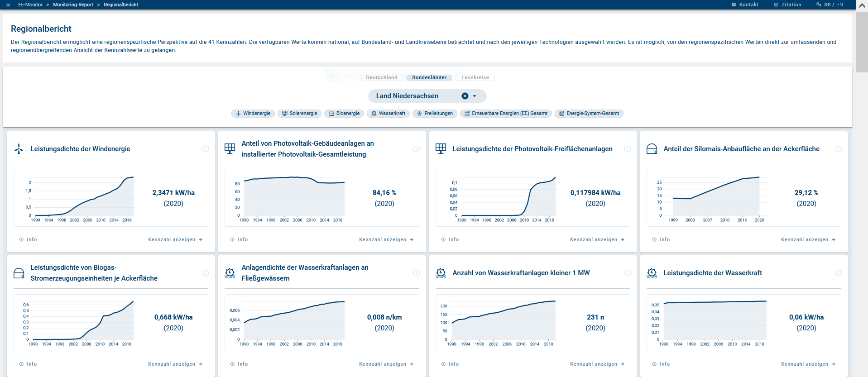Screen dimensions: 868x377
Task: Toggle the Windenergie filter chip
Action: (x=253, y=114)
